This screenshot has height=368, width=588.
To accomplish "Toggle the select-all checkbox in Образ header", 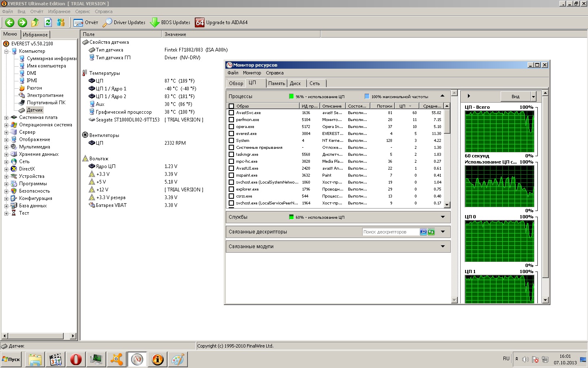I will click(x=232, y=106).
